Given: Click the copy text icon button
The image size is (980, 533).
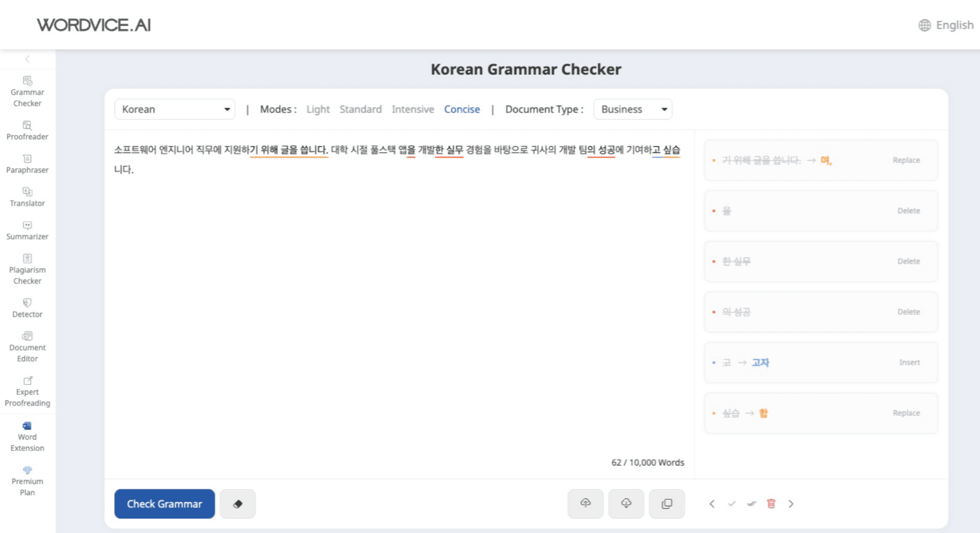Looking at the screenshot, I should pos(666,503).
